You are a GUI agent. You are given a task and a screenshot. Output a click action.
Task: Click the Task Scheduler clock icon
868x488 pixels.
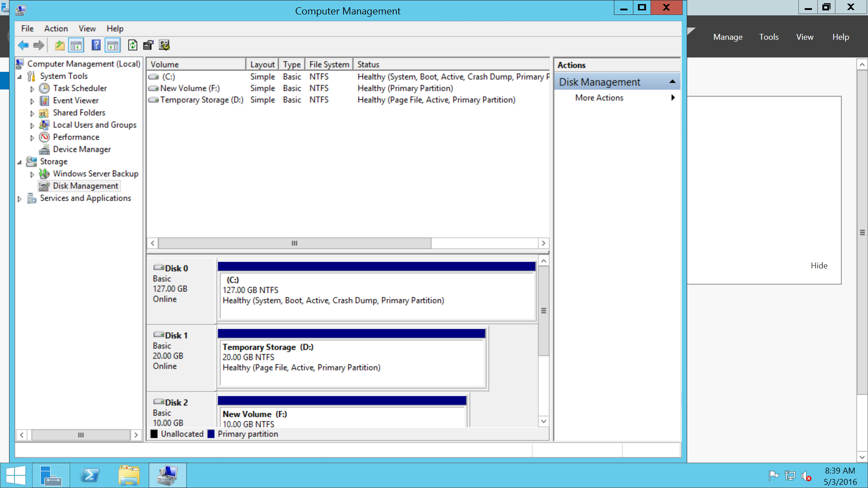coord(44,88)
